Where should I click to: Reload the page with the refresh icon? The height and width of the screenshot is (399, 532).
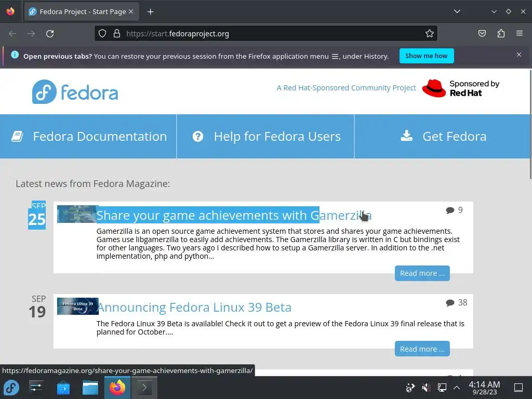(x=50, y=34)
